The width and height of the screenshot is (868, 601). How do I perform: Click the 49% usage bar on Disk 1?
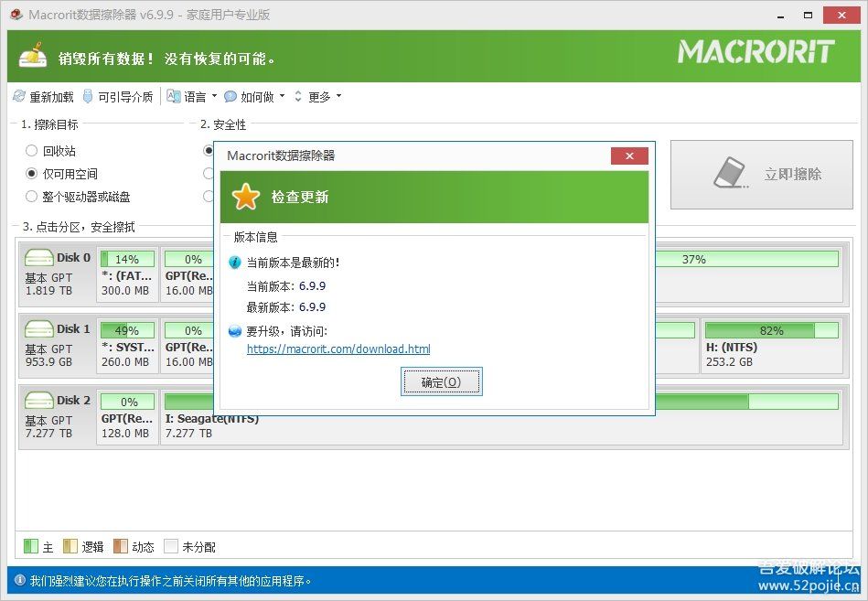pyautogui.click(x=127, y=330)
